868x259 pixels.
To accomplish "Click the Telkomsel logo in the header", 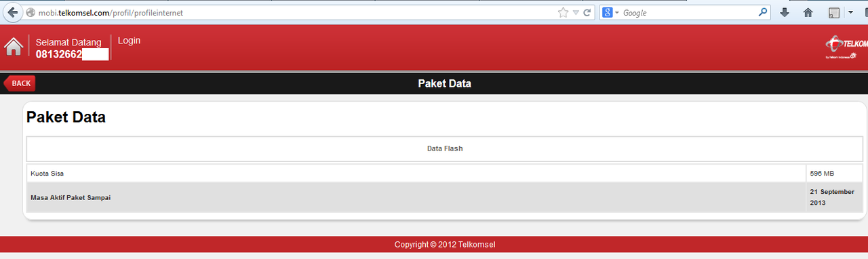I will [x=846, y=47].
